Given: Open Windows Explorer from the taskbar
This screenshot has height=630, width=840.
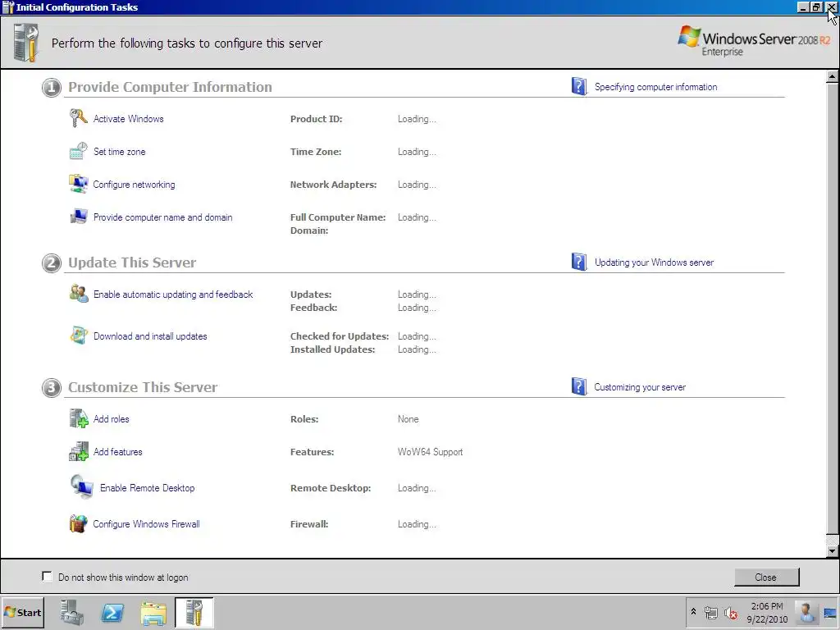Looking at the screenshot, I should (153, 612).
